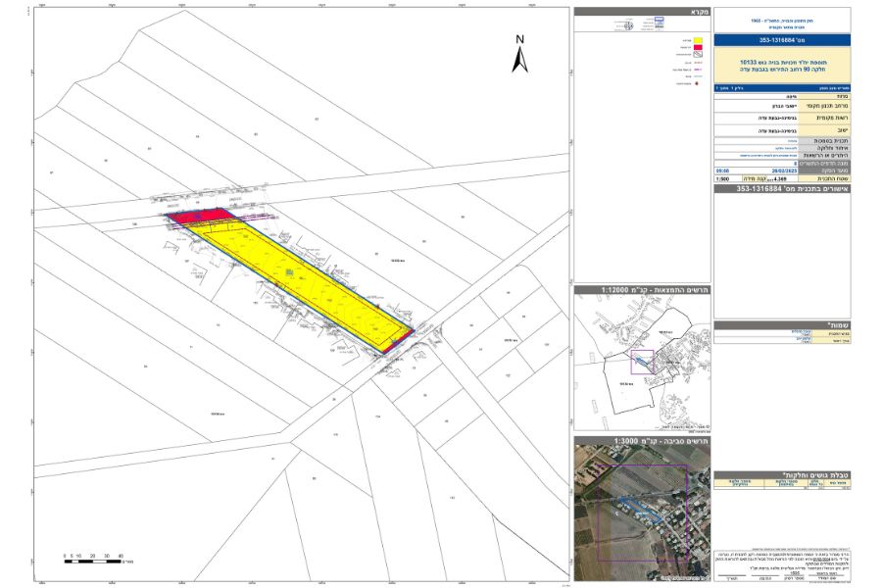Click the hatched legend symbol box

701,56
